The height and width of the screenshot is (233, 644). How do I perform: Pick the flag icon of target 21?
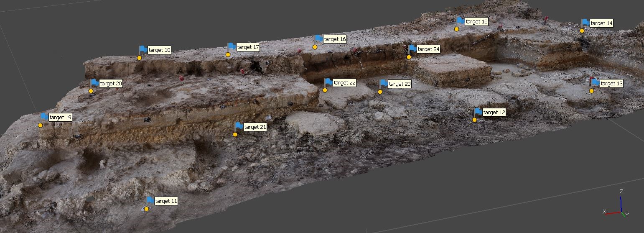[x=239, y=126]
